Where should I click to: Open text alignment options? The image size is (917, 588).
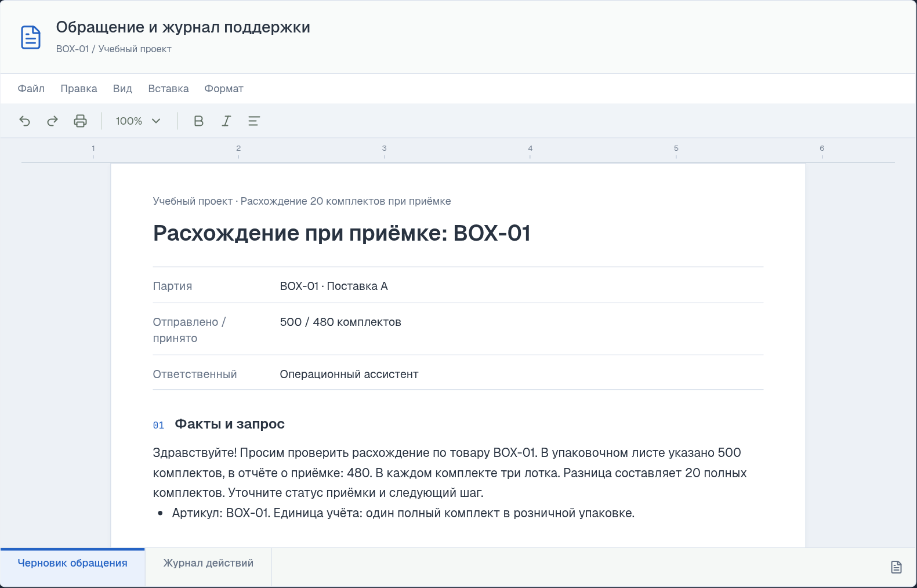click(254, 121)
